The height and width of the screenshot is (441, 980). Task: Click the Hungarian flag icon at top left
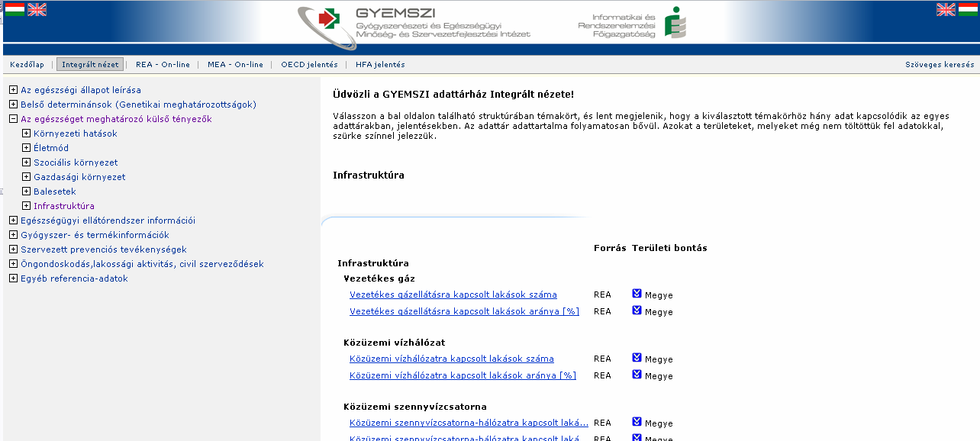pyautogui.click(x=15, y=9)
